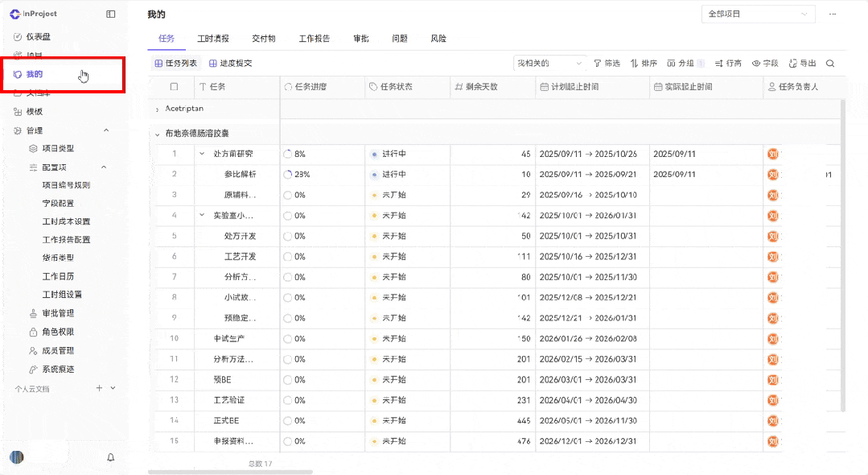Click the notification bell icon
Image resolution: width=868 pixels, height=475 pixels.
point(111,456)
